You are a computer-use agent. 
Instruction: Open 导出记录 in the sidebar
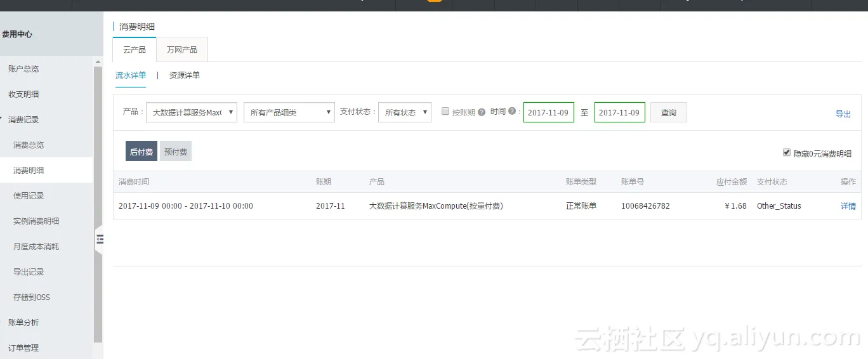pos(29,271)
